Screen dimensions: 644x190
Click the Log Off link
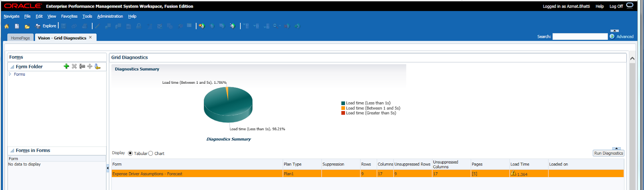coord(616,6)
